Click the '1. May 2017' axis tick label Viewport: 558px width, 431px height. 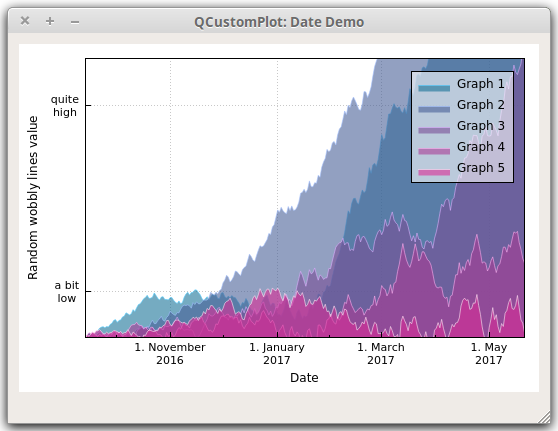point(489,353)
